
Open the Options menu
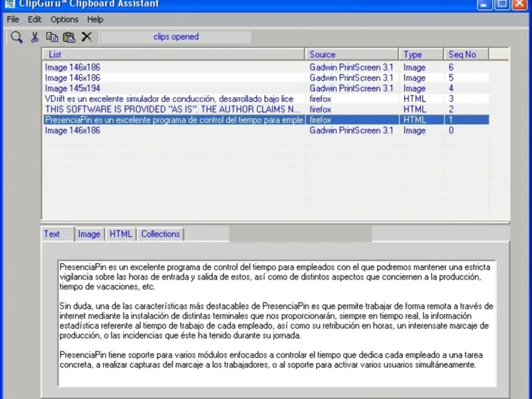click(x=65, y=19)
